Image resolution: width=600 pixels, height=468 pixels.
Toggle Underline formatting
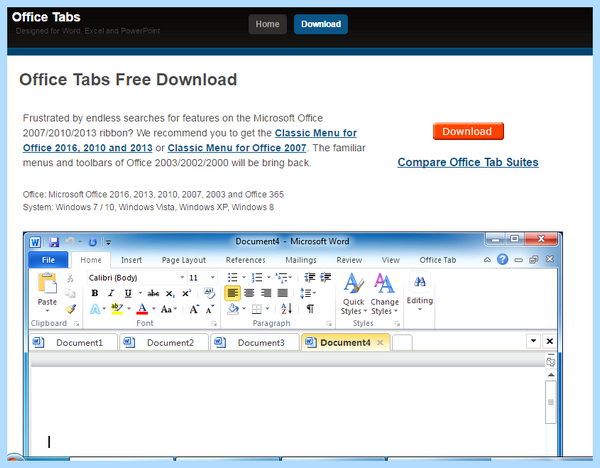coord(128,293)
